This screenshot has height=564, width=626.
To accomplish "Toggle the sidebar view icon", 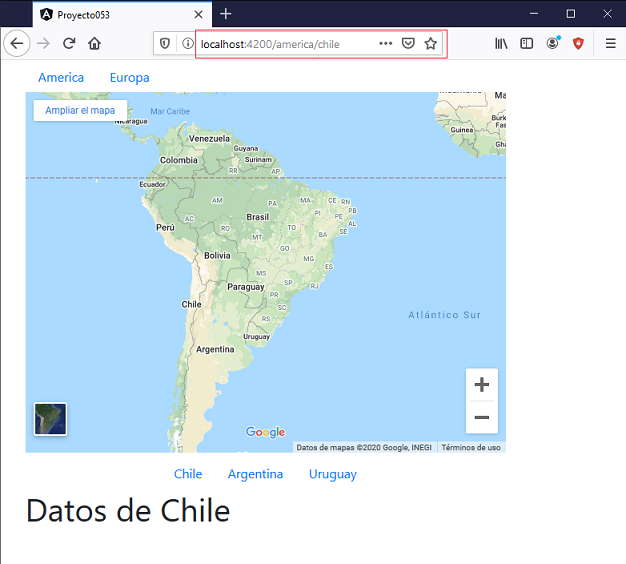I will point(527,43).
